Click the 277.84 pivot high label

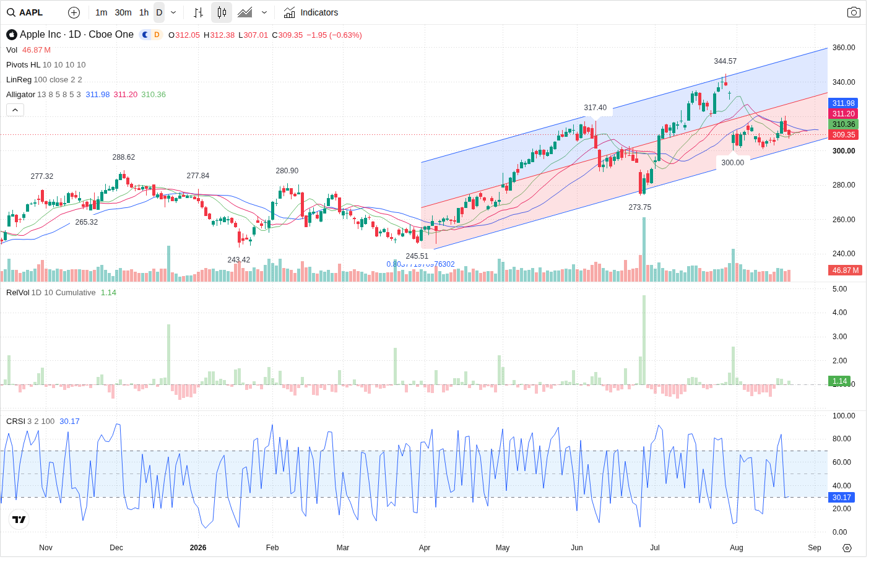point(197,176)
